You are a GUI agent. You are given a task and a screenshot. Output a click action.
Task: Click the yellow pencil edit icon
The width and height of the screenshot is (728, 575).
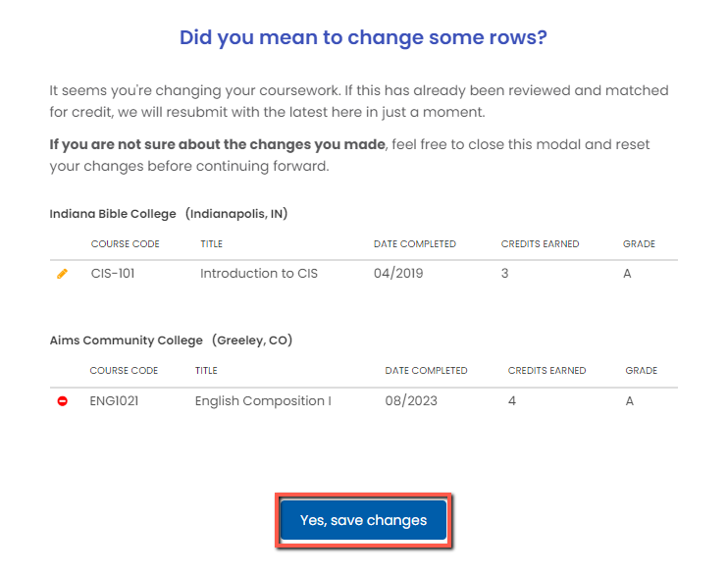[x=63, y=274]
